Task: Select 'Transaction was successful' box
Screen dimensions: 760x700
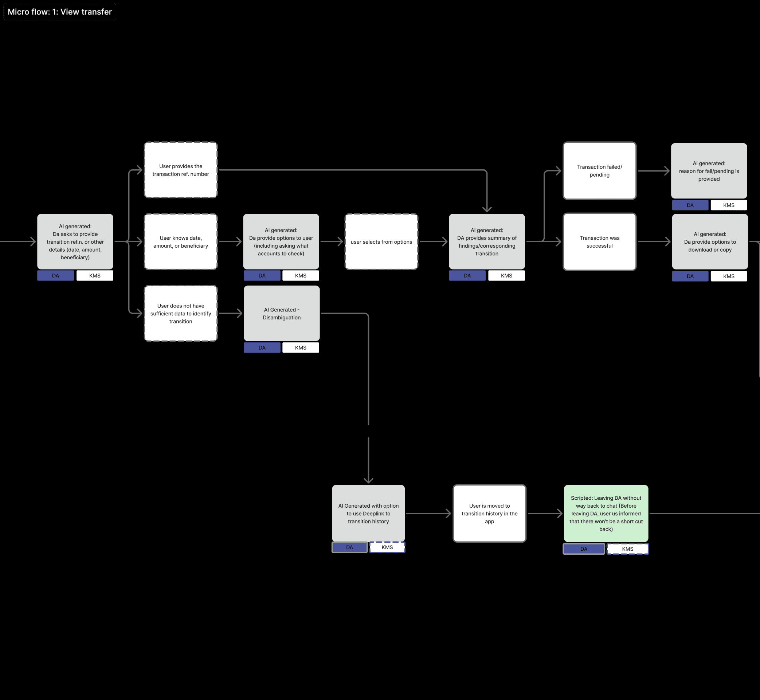Action: pyautogui.click(x=599, y=242)
